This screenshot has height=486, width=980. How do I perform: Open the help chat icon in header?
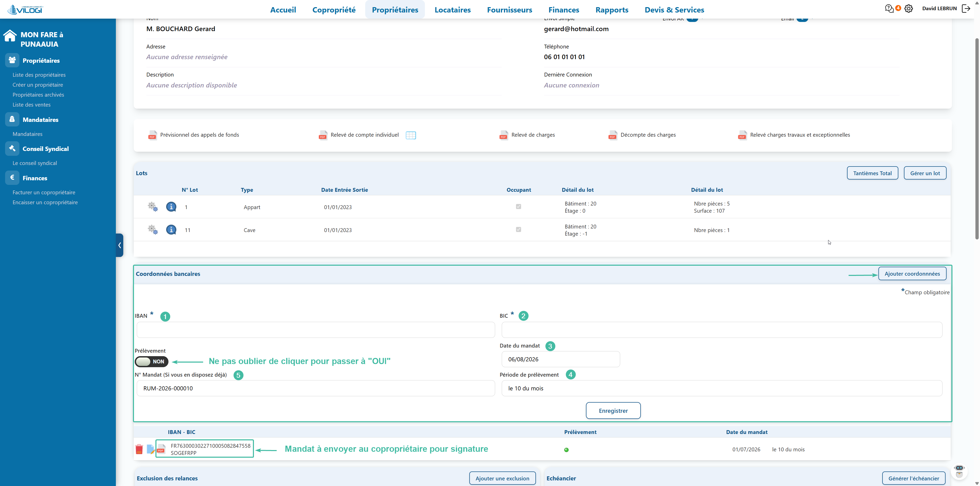[889, 8]
